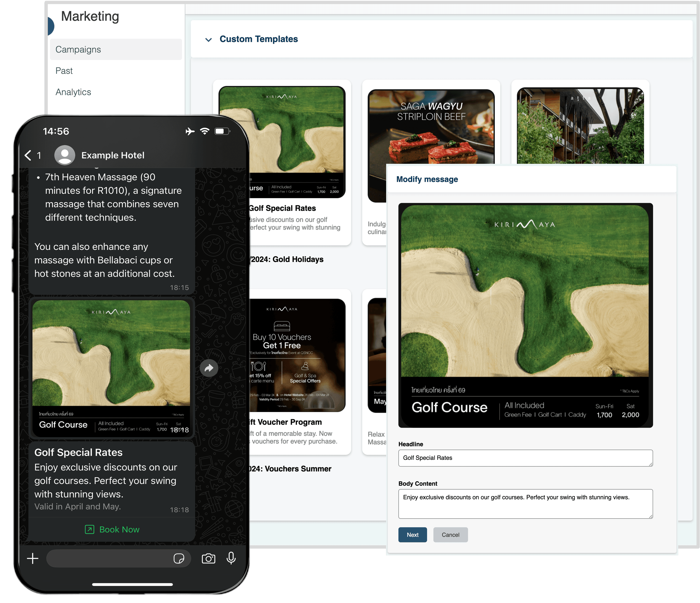This screenshot has width=700, height=603.
Task: Tap the airplane mode status icon
Action: pyautogui.click(x=190, y=131)
